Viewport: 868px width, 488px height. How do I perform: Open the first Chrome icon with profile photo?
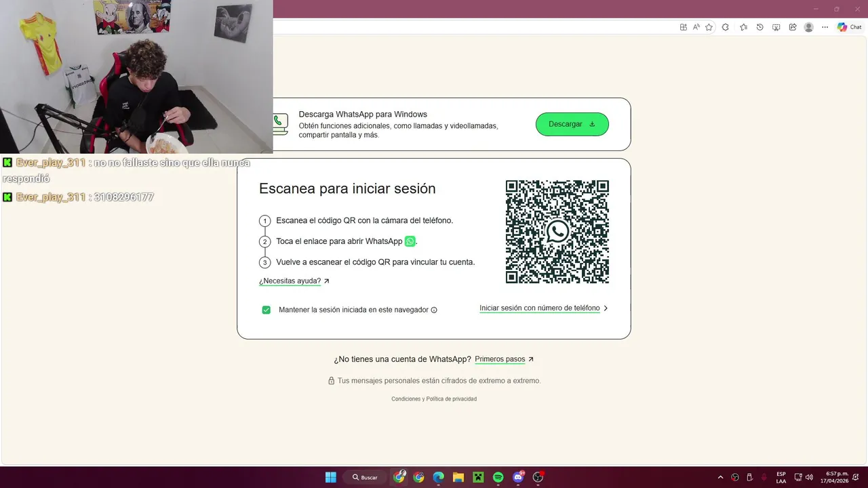point(399,477)
